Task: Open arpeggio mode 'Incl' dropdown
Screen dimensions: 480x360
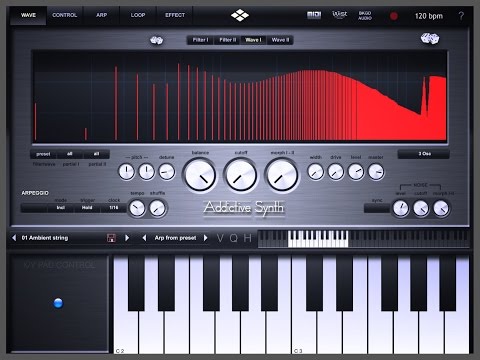Action: (60, 208)
